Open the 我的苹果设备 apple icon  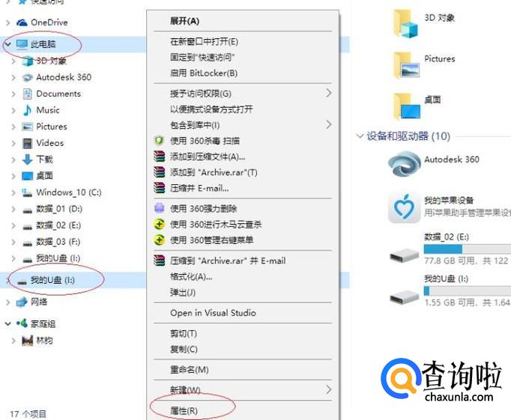point(404,207)
